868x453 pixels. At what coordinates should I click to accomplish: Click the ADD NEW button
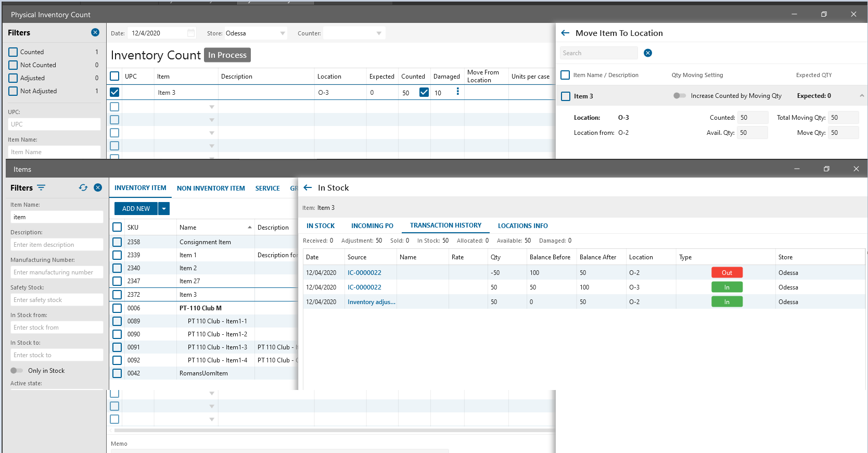136,208
